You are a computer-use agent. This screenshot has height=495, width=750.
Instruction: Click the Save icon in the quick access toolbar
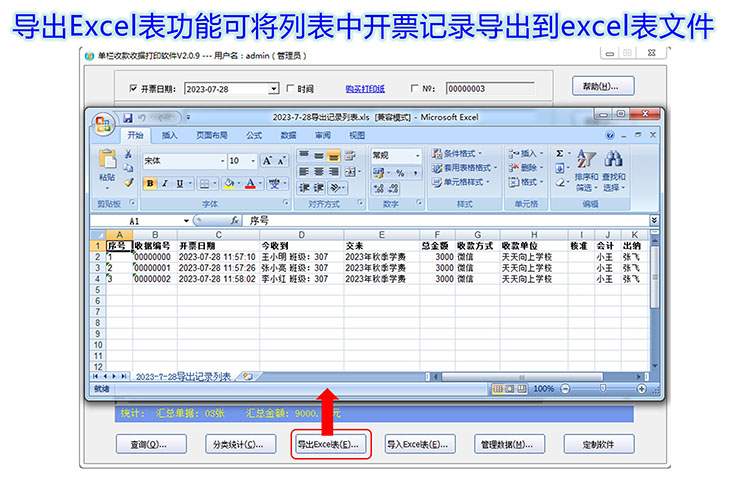point(125,117)
